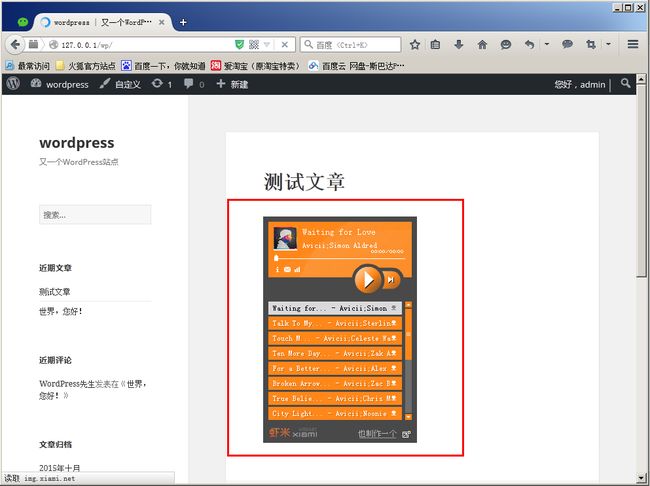
Task: Click the WordPress logo in the admin bar
Action: 13,84
